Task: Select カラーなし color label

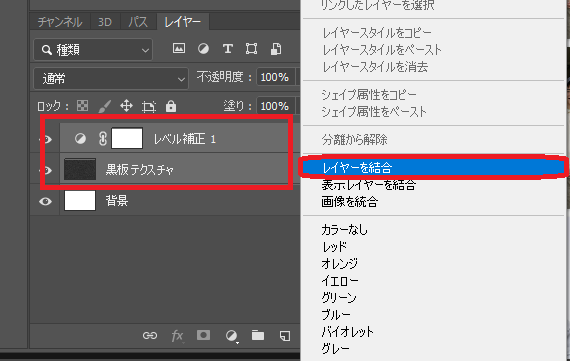Action: (344, 230)
